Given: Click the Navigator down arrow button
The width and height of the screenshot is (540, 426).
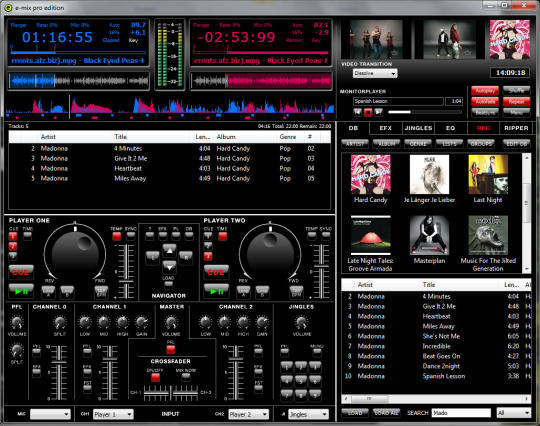Looking at the screenshot, I should [x=169, y=267].
